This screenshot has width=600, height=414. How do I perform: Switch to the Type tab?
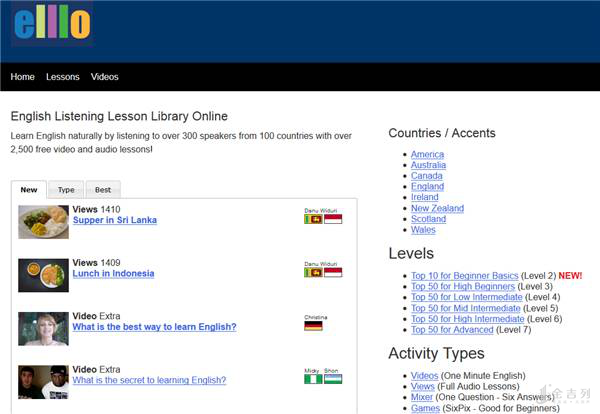pos(66,189)
